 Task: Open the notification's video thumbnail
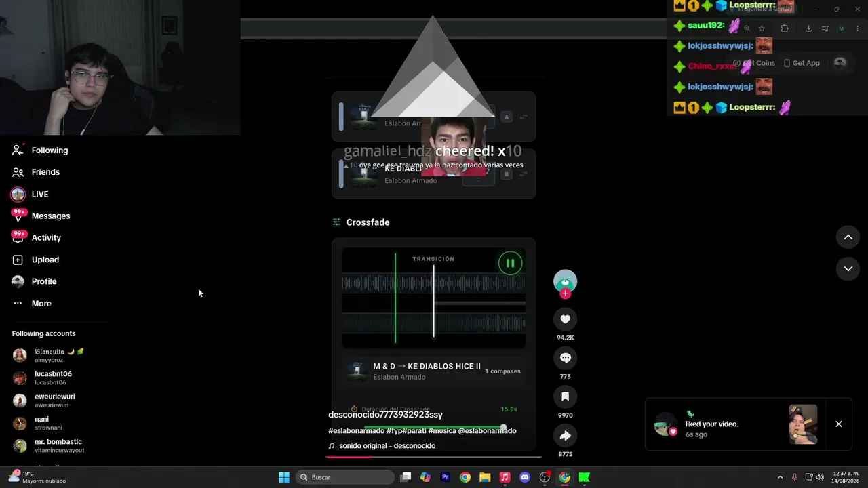(x=803, y=424)
